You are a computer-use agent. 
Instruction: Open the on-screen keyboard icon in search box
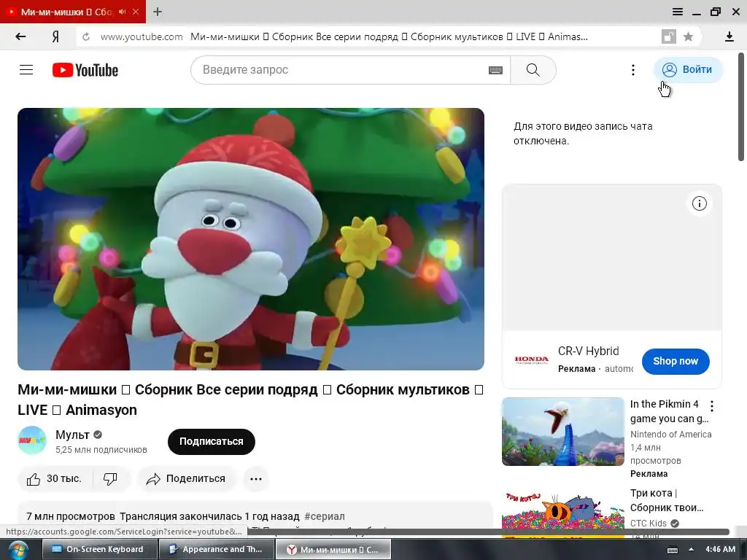pyautogui.click(x=495, y=71)
